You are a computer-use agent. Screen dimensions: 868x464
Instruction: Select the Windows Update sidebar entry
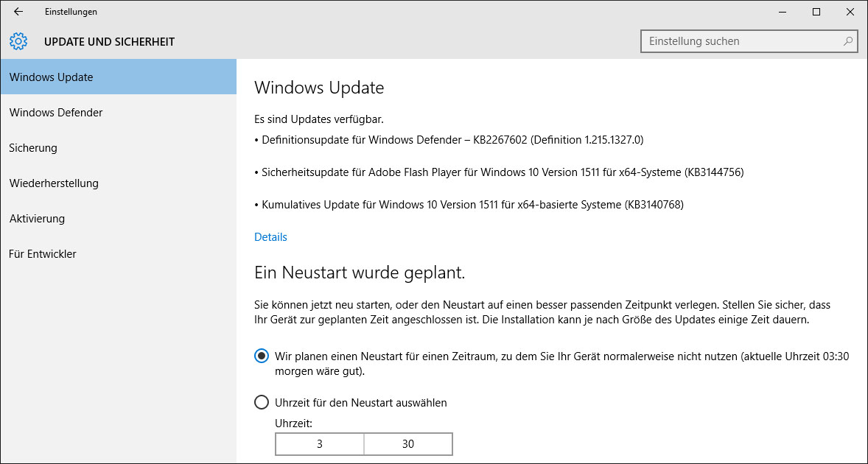click(51, 77)
